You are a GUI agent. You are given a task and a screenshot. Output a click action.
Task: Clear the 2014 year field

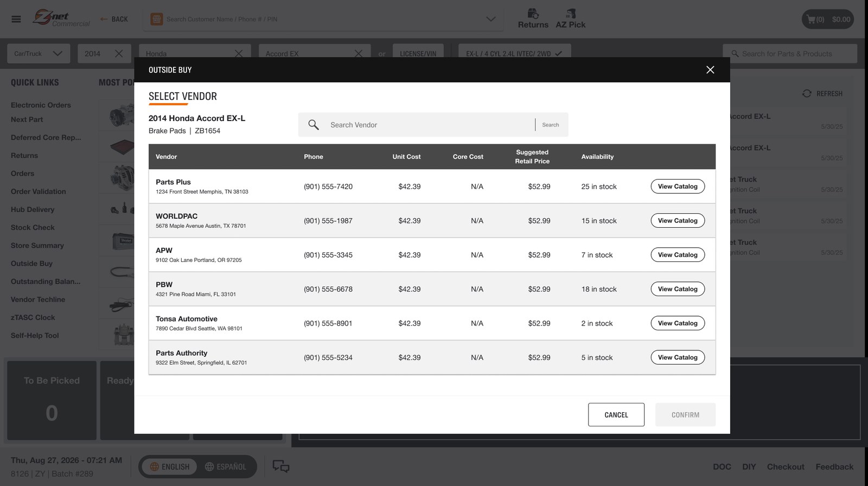click(119, 54)
